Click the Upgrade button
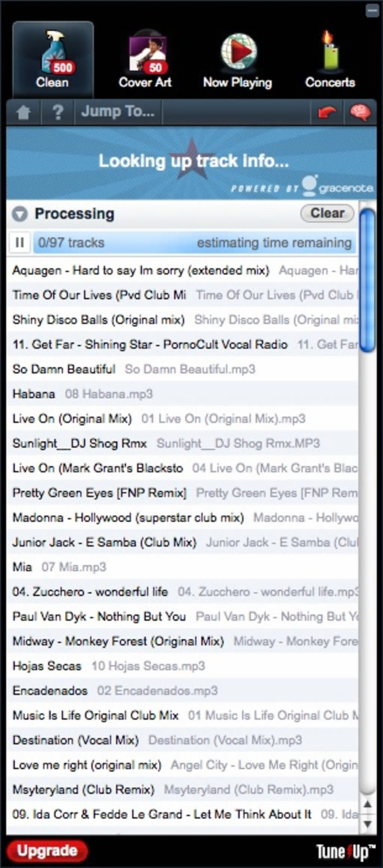Image resolution: width=383 pixels, height=868 pixels. [47, 851]
